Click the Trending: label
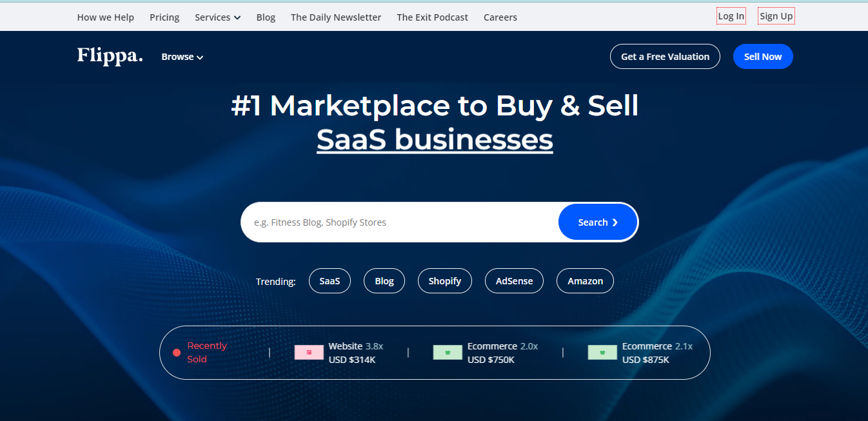868x421 pixels. 276,282
